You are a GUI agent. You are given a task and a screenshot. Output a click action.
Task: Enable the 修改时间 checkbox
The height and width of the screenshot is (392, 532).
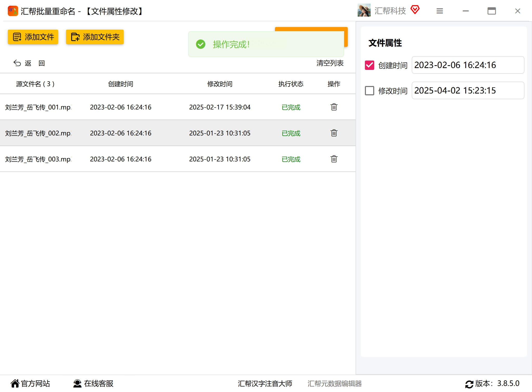pos(369,91)
